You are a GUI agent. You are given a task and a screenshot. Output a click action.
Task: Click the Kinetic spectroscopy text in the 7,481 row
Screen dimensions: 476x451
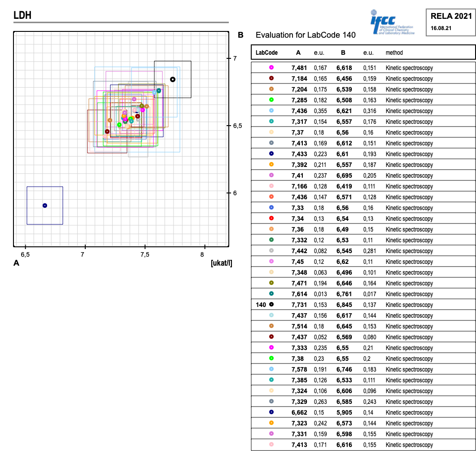pos(409,68)
